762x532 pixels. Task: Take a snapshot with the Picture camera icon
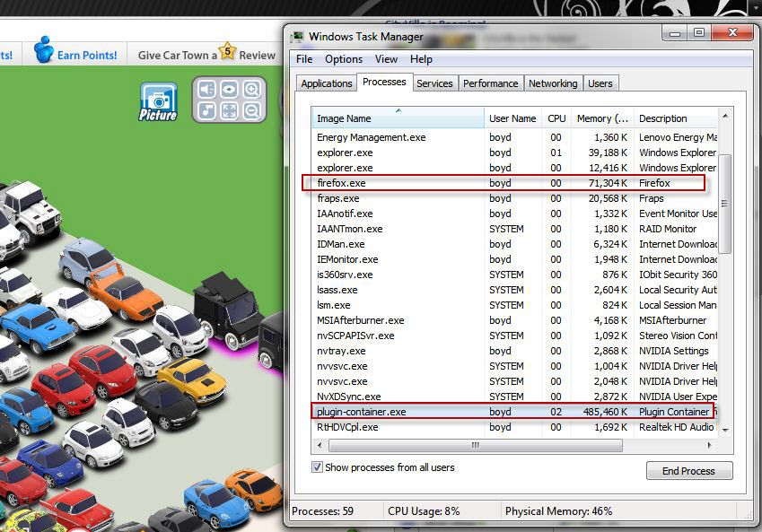click(159, 102)
